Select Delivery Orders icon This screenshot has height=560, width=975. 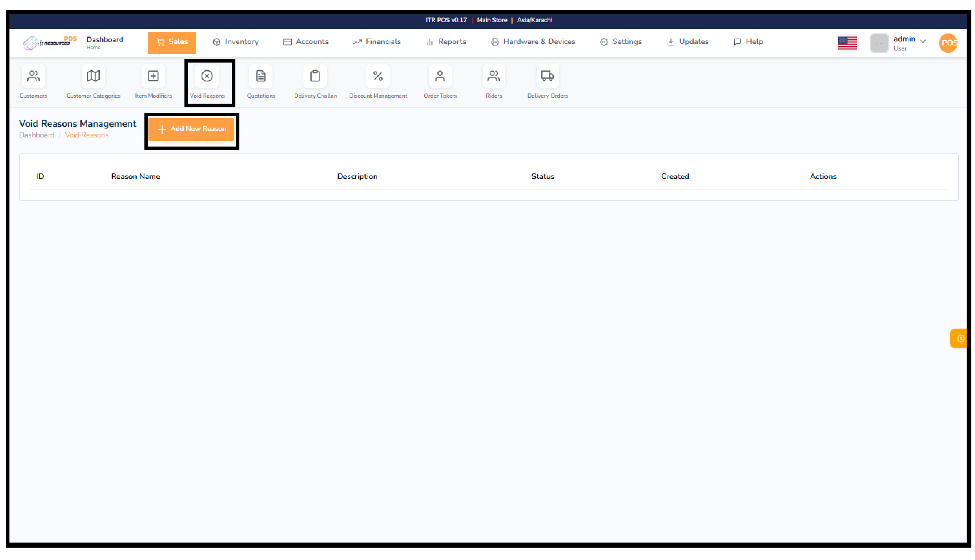(x=547, y=81)
